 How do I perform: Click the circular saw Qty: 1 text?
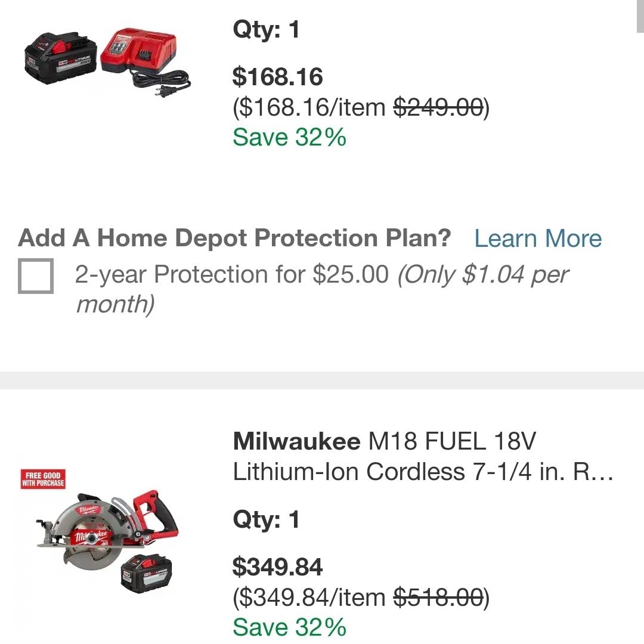[x=266, y=520]
